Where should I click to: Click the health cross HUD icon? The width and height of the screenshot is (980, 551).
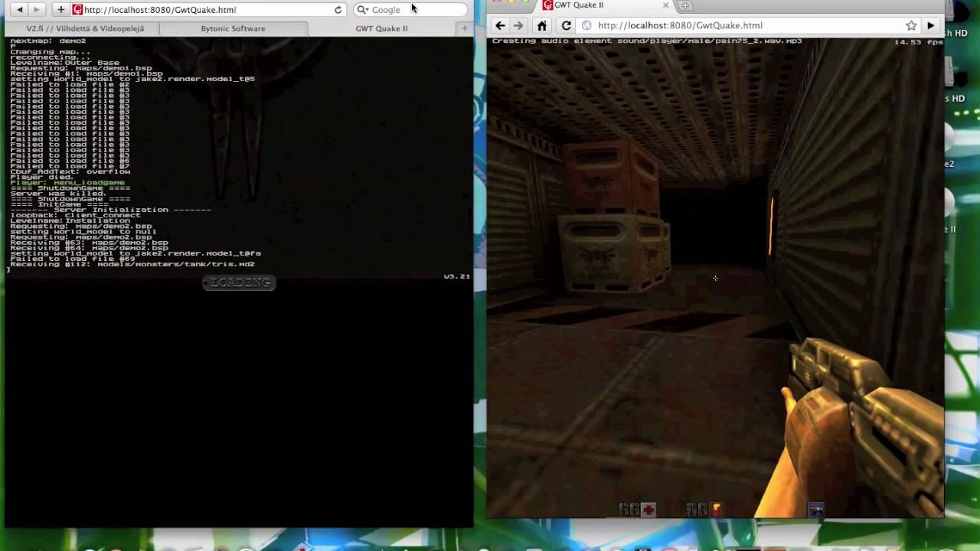(648, 510)
